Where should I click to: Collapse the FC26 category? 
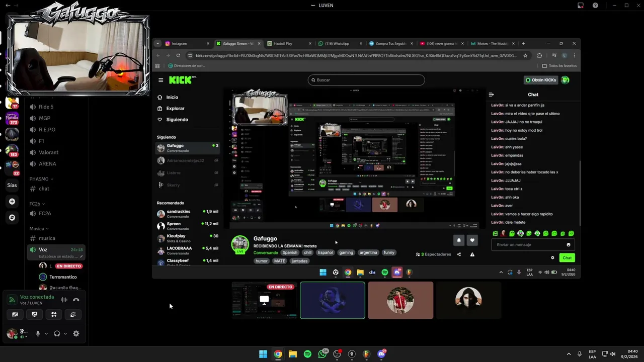37,204
